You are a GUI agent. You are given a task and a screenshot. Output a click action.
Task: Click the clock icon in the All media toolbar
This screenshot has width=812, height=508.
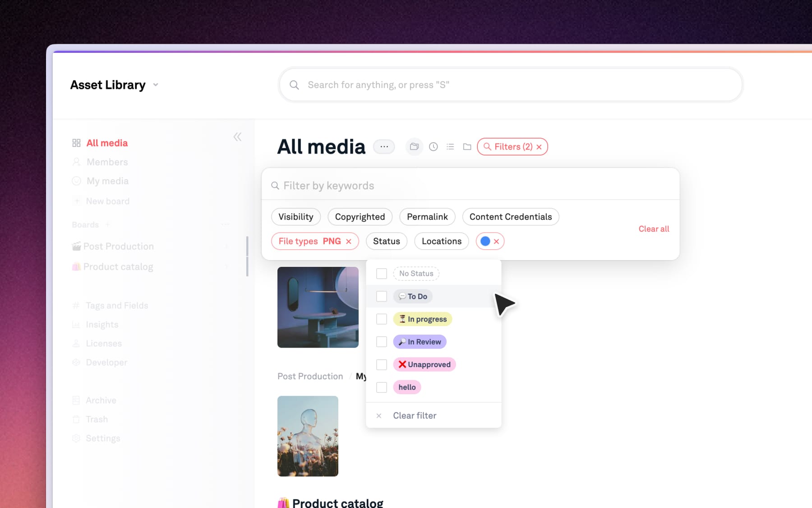coord(433,147)
